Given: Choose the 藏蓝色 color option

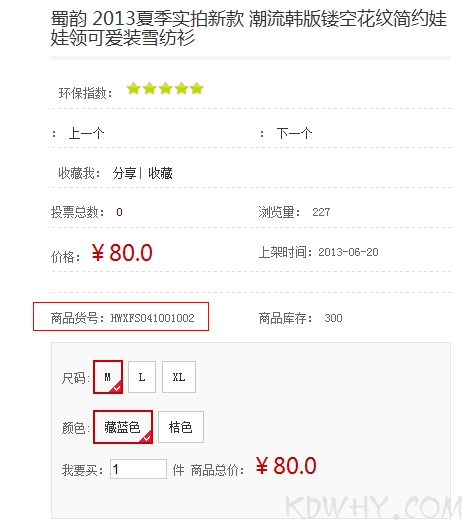Looking at the screenshot, I should (x=123, y=427).
